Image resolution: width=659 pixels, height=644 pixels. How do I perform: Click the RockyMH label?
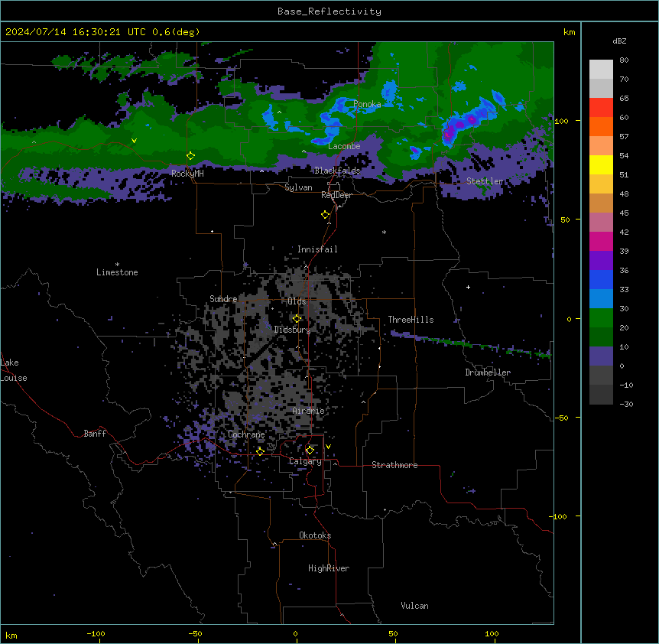[x=187, y=174]
